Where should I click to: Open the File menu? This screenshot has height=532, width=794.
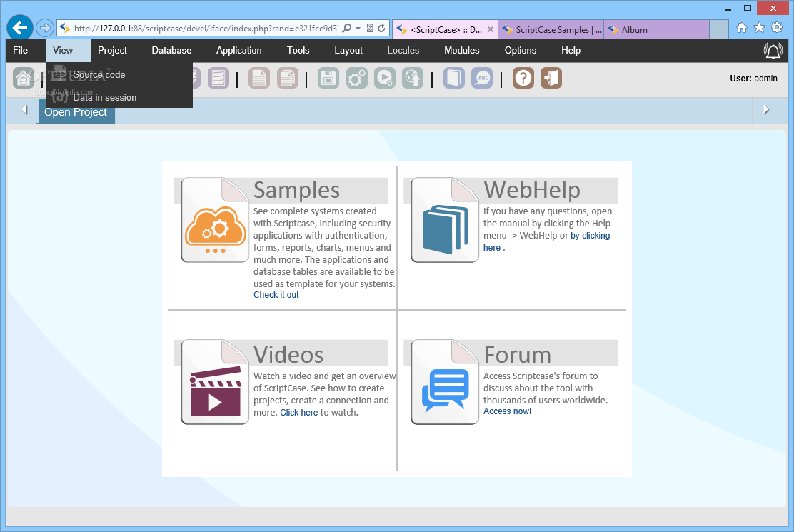point(20,50)
